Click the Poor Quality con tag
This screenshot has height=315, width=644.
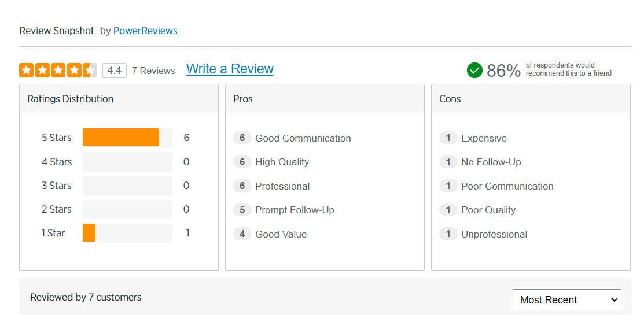click(488, 210)
